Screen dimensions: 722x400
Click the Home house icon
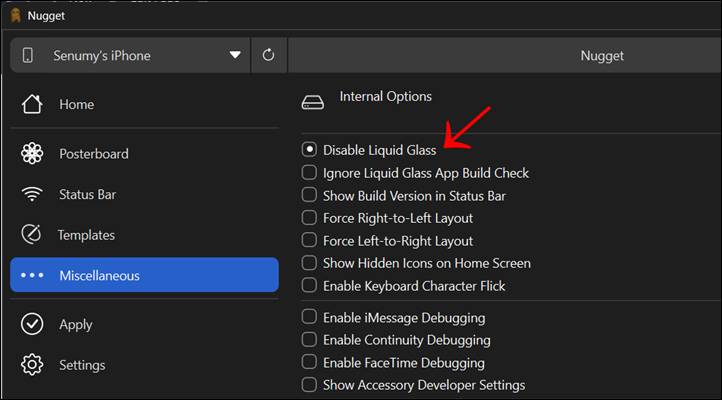click(x=32, y=104)
